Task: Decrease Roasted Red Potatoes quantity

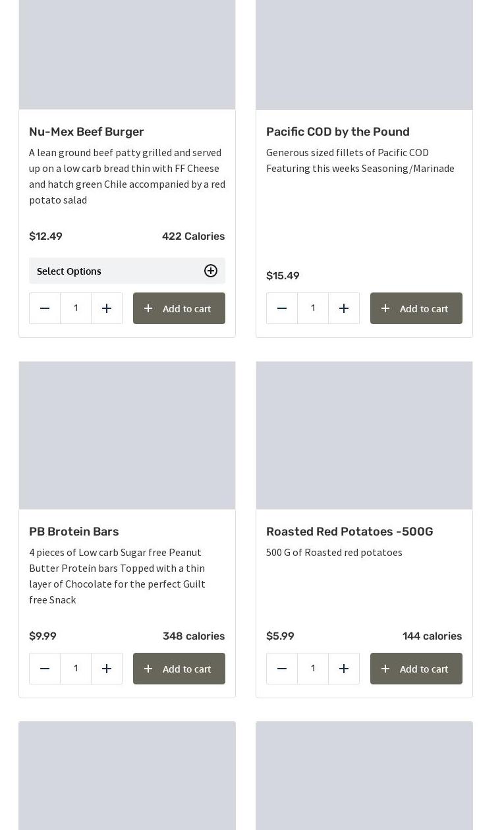Action: point(282,669)
